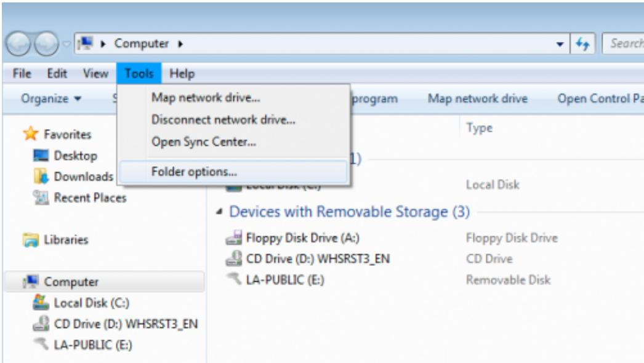This screenshot has width=644, height=363.
Task: Close the open Tools menu
Action: (139, 73)
